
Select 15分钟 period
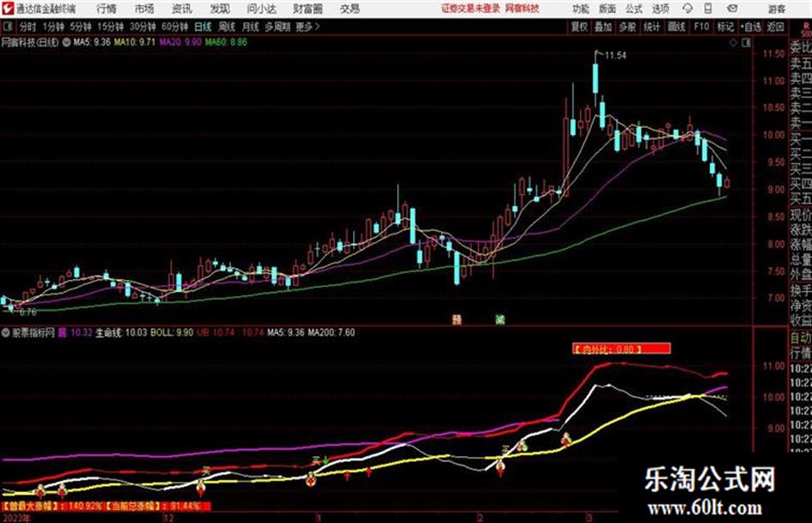(x=110, y=27)
